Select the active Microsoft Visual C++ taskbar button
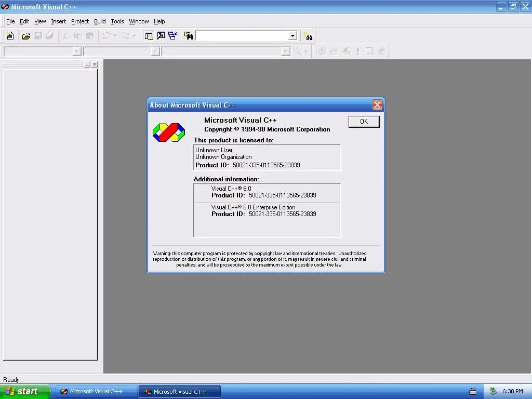This screenshot has height=399, width=532. [180, 392]
